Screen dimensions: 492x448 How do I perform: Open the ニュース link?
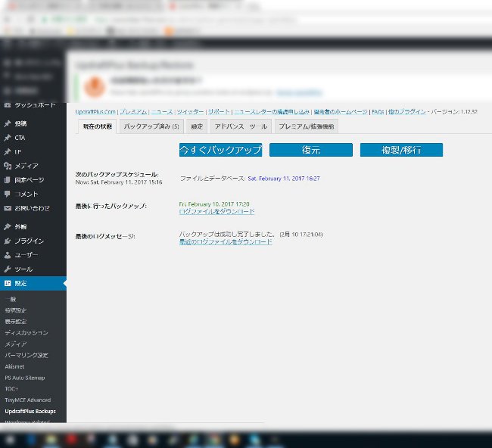(162, 112)
